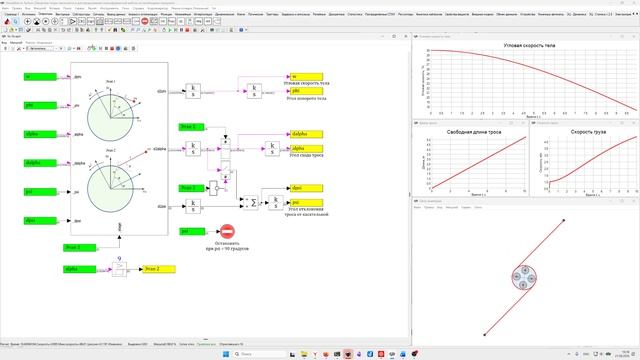Select the circle-with-center-dot block in the palette
640x360 pixels.
coord(46,21)
